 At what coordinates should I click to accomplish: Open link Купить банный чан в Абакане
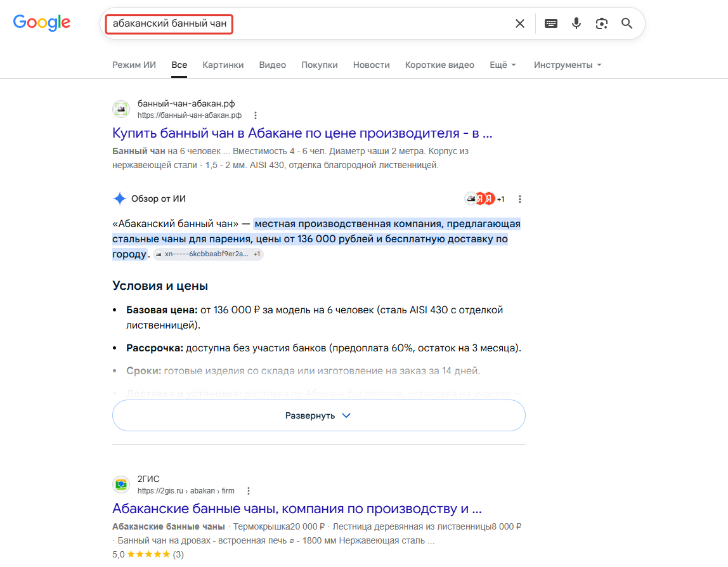(x=302, y=133)
